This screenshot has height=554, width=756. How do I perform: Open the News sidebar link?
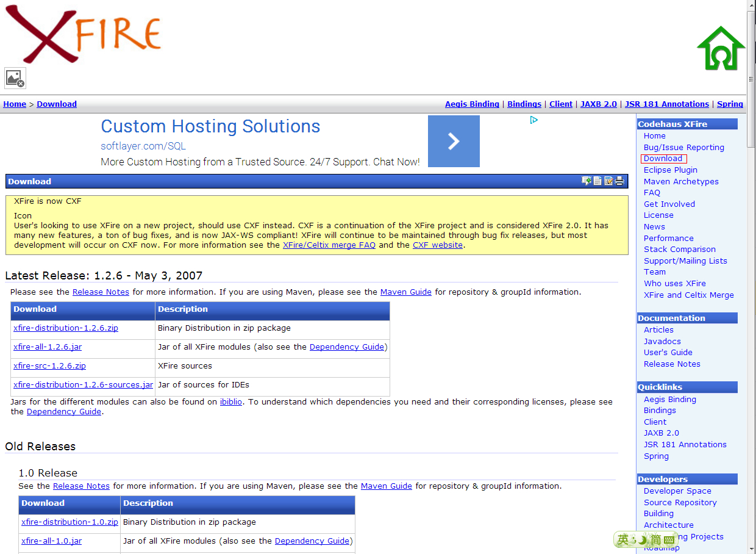654,227
